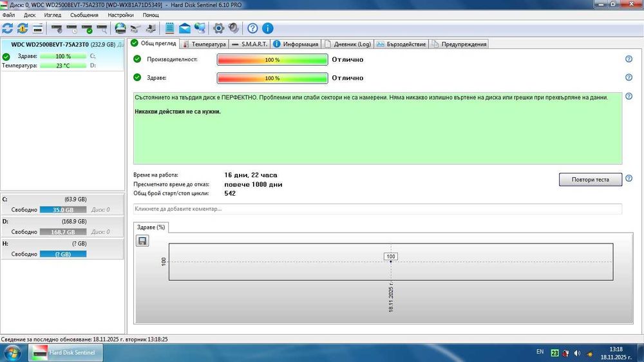The image size is (644, 362).
Task: Switch to the Температура tab
Action: click(204, 44)
